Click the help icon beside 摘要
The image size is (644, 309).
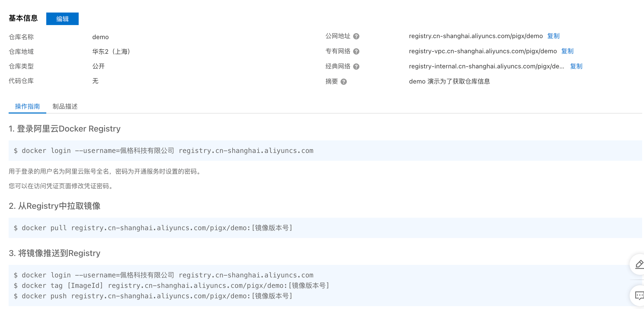point(343,82)
